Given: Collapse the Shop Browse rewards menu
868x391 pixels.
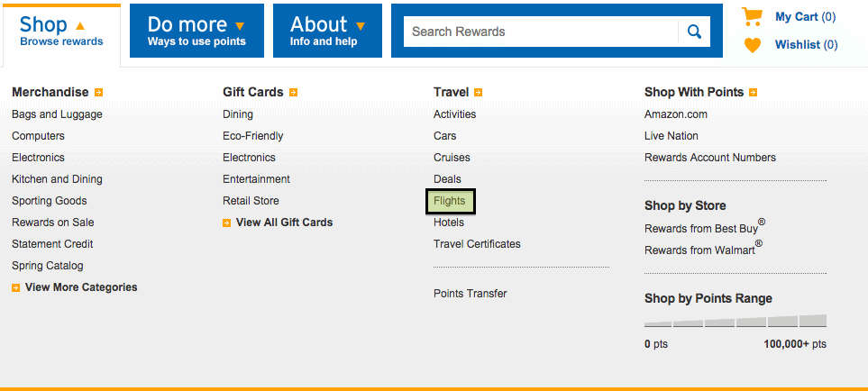Looking at the screenshot, I should 61,32.
